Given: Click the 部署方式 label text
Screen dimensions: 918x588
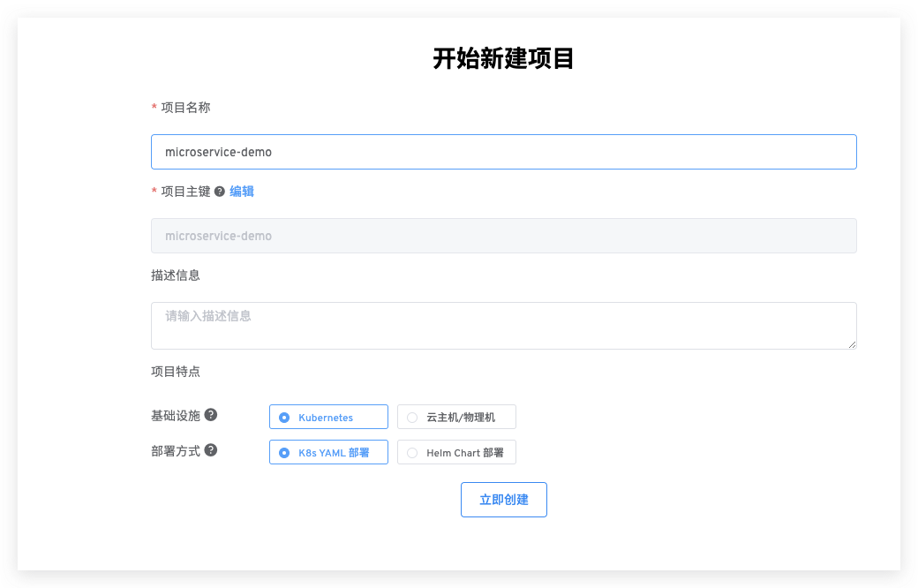Looking at the screenshot, I should pos(176,451).
